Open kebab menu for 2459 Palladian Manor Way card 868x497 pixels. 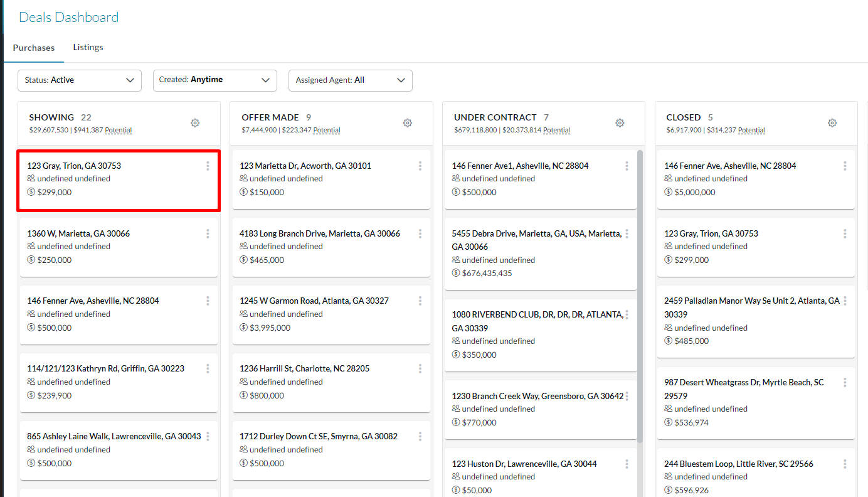tap(845, 301)
